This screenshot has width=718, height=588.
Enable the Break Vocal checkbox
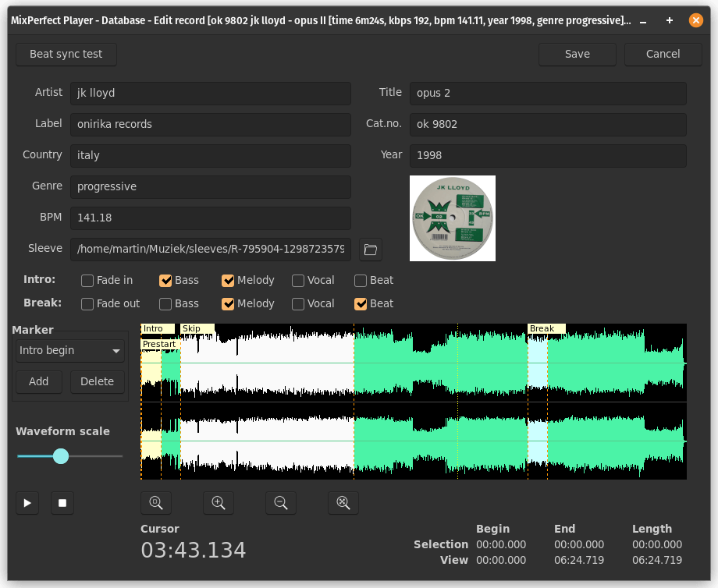tap(298, 304)
